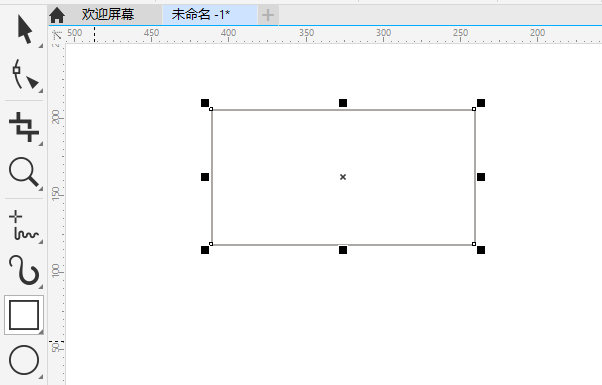Click the 150 mark on vertical ruler
Viewport: 602px width, 385px height.
click(56, 193)
